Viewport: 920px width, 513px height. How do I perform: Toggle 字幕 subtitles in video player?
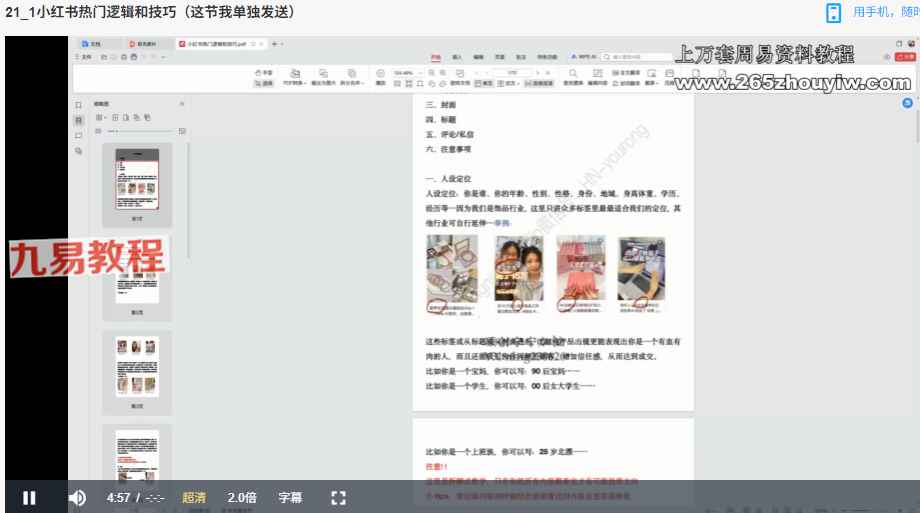tap(290, 498)
